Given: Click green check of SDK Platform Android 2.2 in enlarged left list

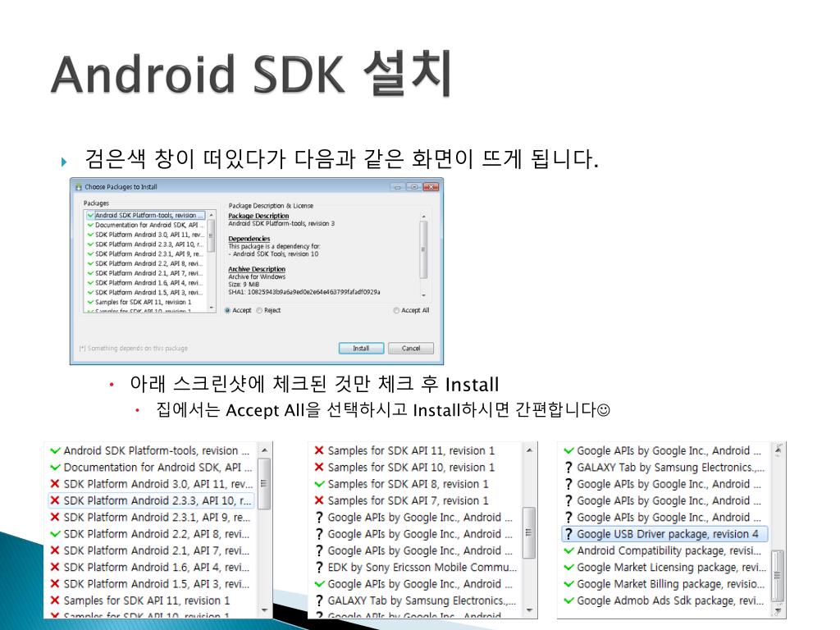Looking at the screenshot, I should click(55, 534).
